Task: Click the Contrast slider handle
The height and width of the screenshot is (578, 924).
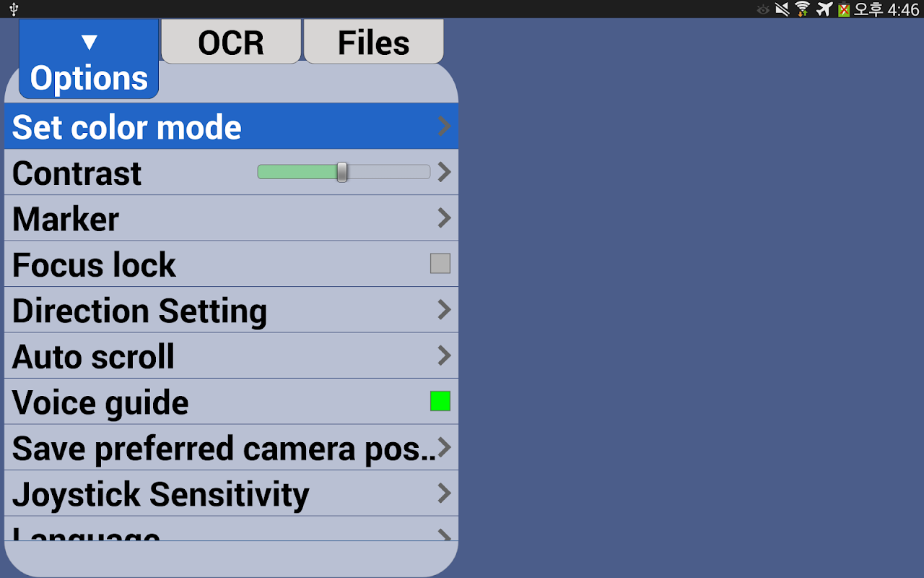Action: click(x=342, y=172)
